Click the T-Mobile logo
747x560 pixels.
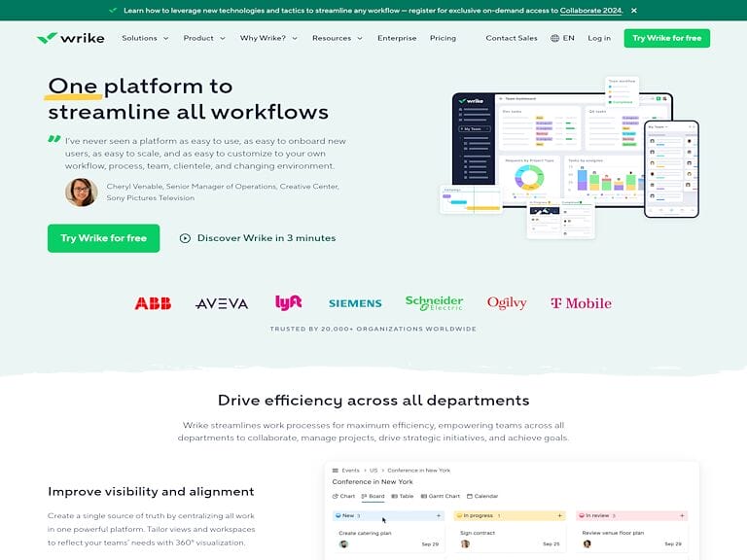[581, 303]
